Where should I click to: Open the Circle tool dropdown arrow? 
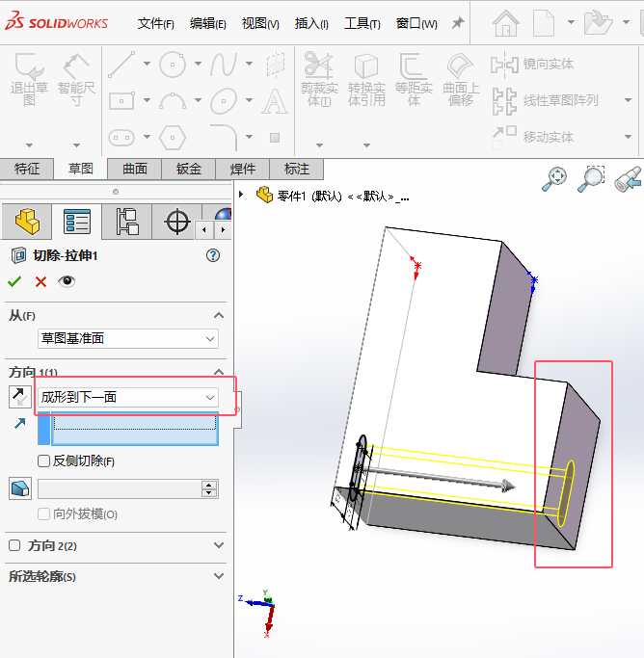pyautogui.click(x=198, y=64)
